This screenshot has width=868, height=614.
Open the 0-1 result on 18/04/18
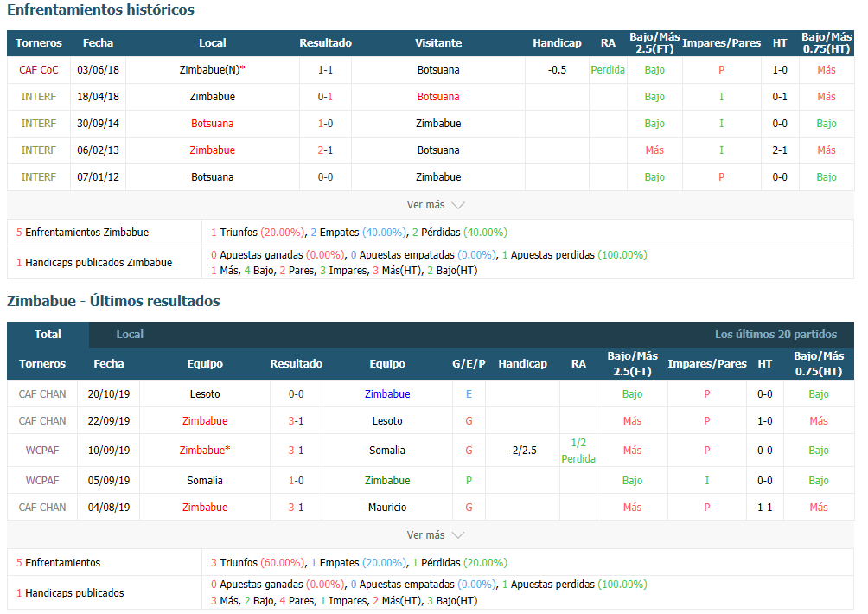[x=325, y=96]
